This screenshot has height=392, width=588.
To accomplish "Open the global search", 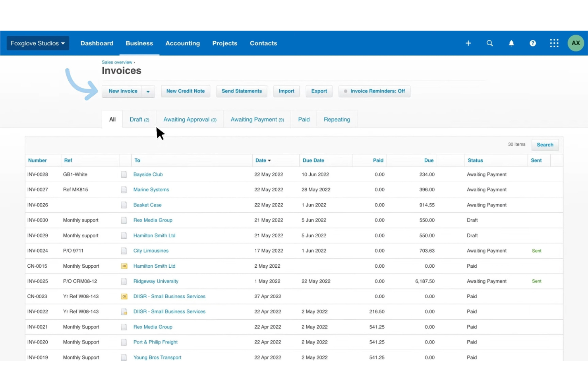I will [x=489, y=43].
